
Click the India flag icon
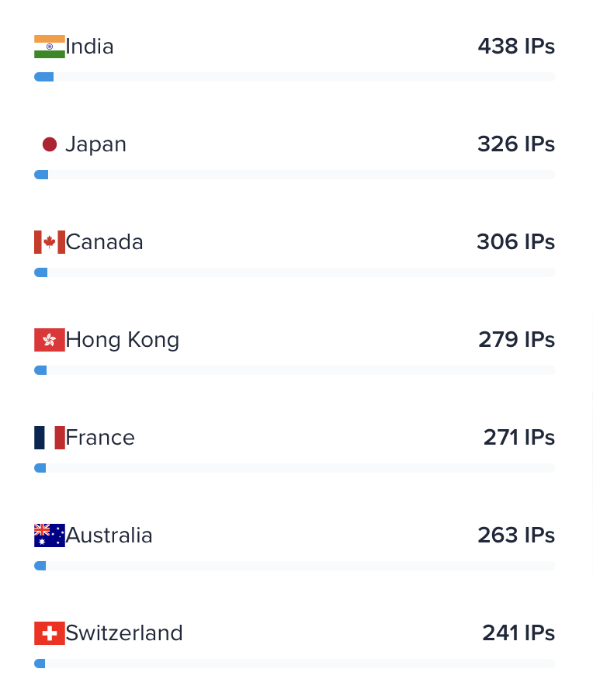50,47
